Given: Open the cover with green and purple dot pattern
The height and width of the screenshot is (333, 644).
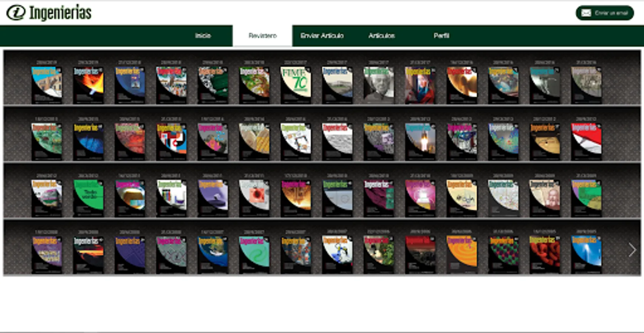Looking at the screenshot, I should coord(503,255).
